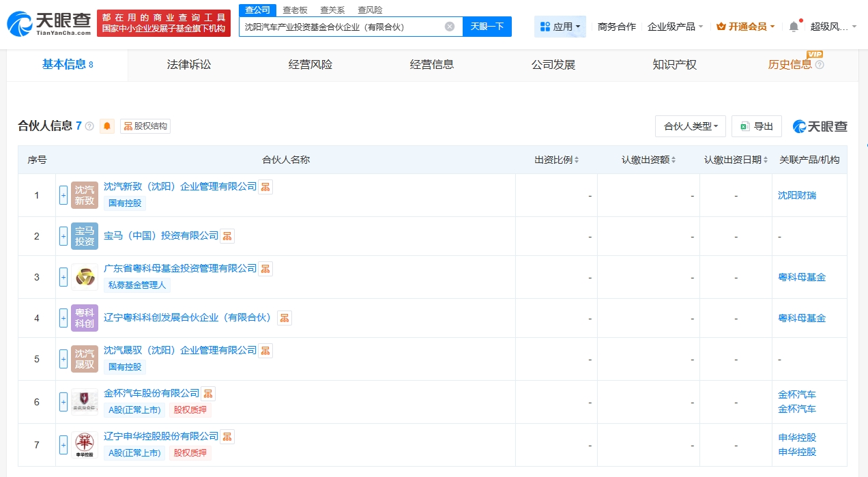Expand the 企业级产品 dropdown
This screenshot has height=477, width=868.
point(675,27)
